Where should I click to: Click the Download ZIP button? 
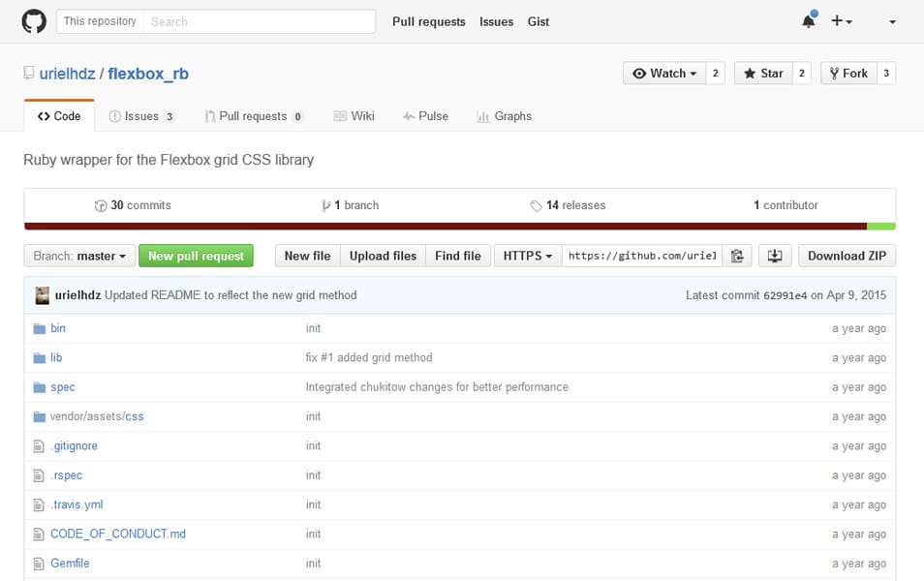(847, 256)
